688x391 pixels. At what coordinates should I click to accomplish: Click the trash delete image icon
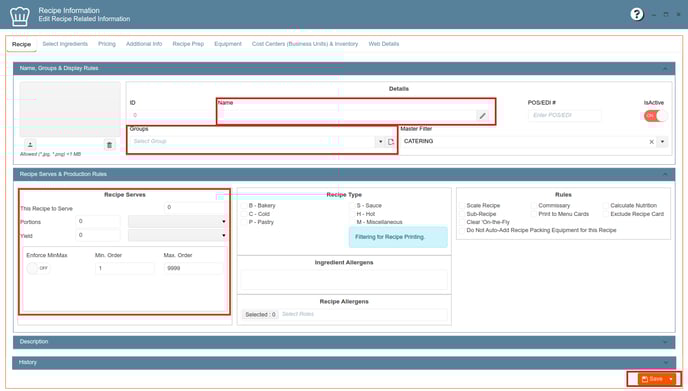pyautogui.click(x=110, y=145)
